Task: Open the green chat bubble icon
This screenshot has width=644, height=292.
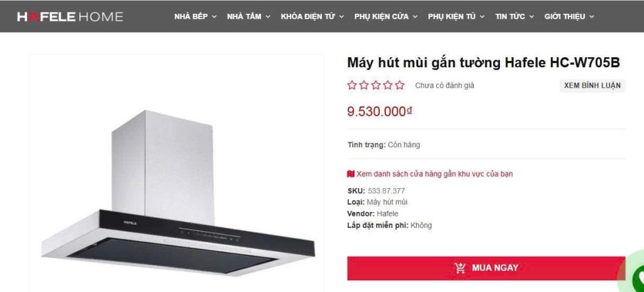Action: [638, 276]
